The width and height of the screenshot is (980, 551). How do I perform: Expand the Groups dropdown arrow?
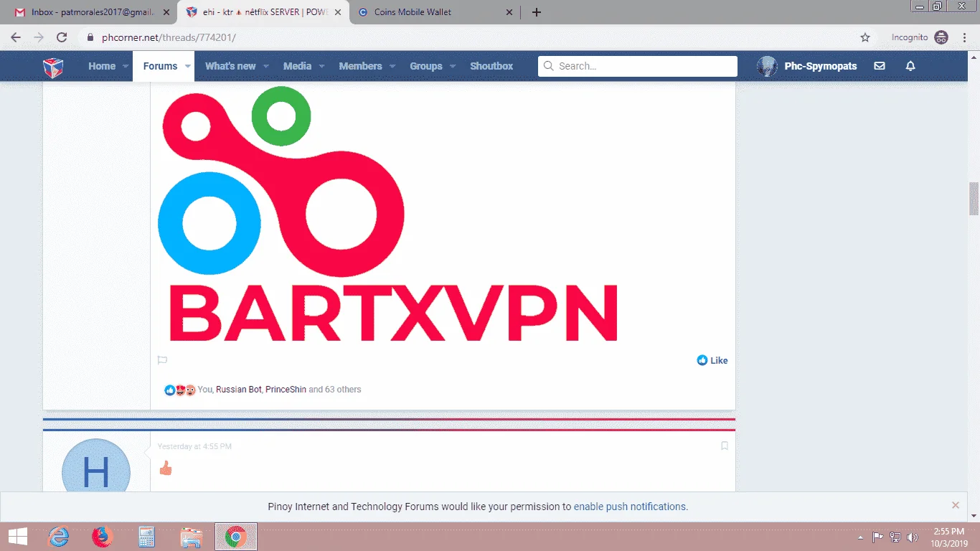coord(453,66)
